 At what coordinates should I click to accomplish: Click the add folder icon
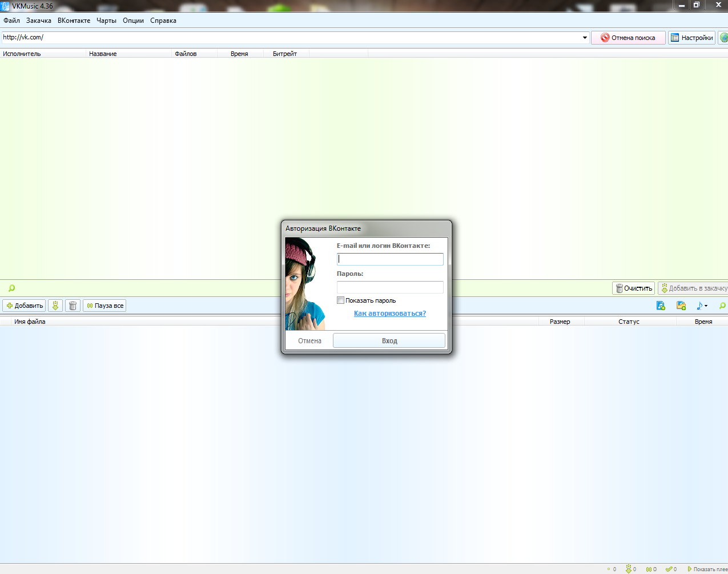coord(681,306)
